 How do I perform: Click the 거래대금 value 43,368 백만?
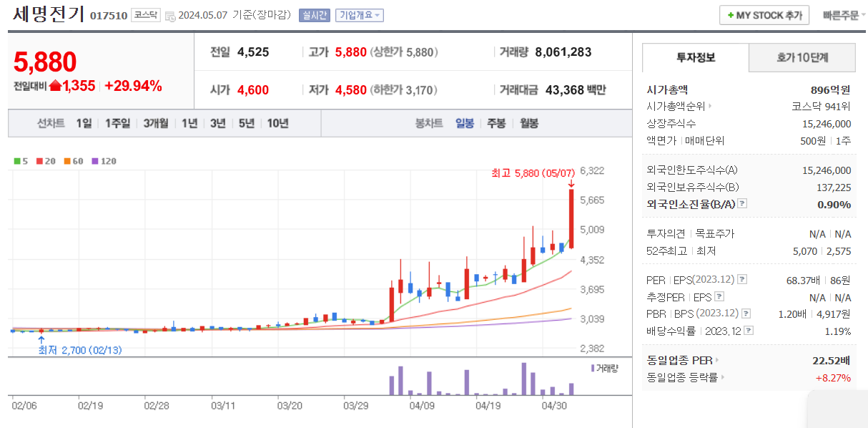point(576,90)
